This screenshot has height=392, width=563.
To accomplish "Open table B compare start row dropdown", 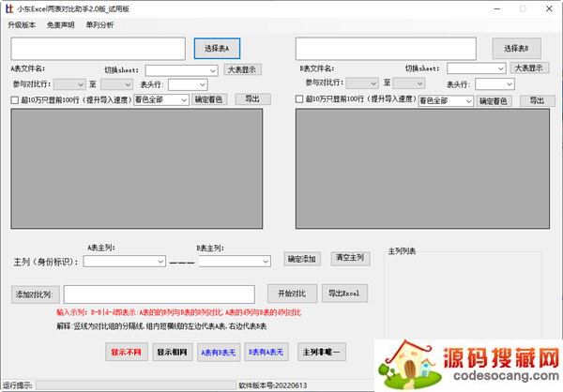I will [x=362, y=83].
